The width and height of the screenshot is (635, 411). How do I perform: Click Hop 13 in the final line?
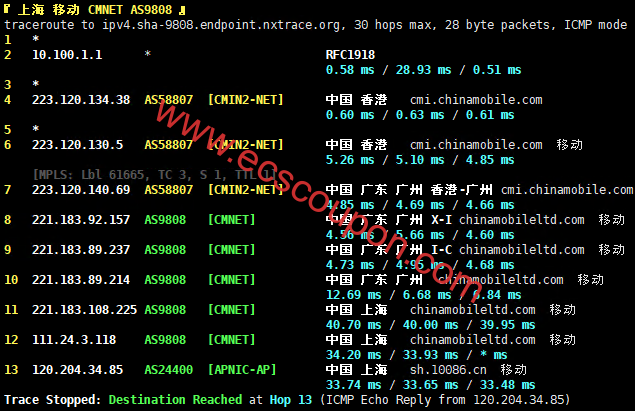pos(291,399)
